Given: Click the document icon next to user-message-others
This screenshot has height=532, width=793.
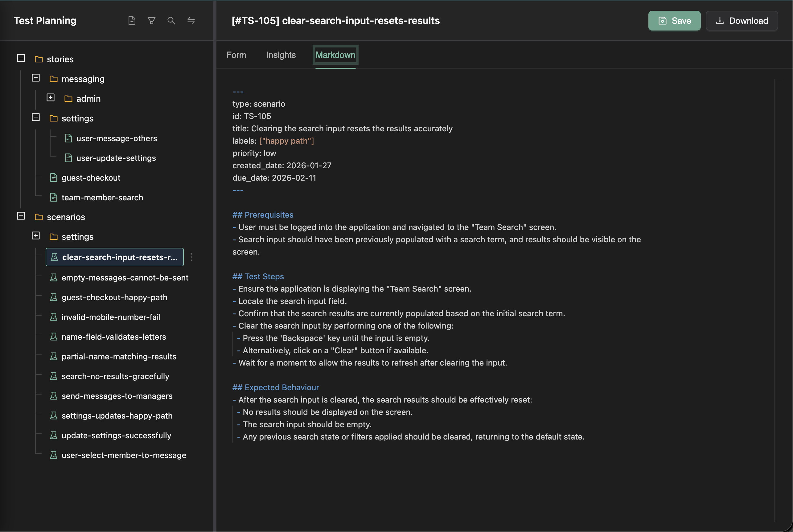Looking at the screenshot, I should pos(68,138).
